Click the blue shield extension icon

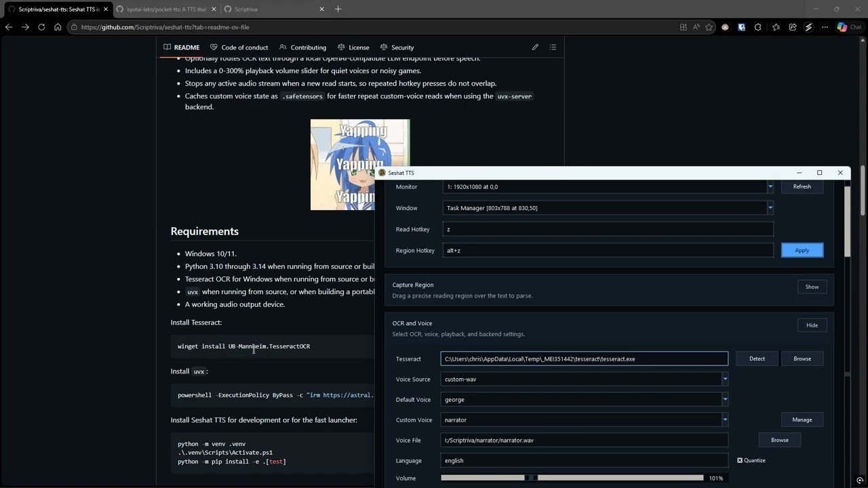(x=741, y=27)
